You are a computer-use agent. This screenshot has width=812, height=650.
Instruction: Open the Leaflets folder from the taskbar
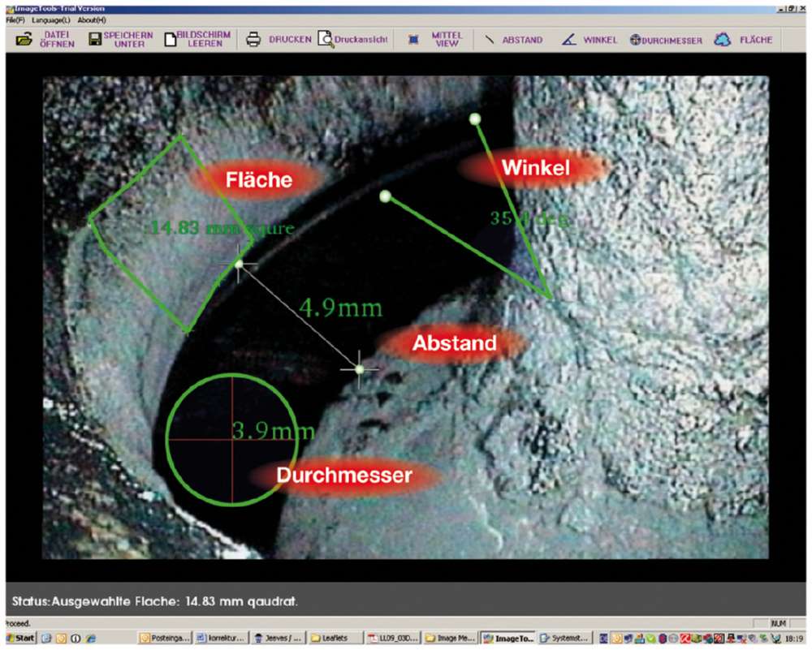click(x=333, y=638)
